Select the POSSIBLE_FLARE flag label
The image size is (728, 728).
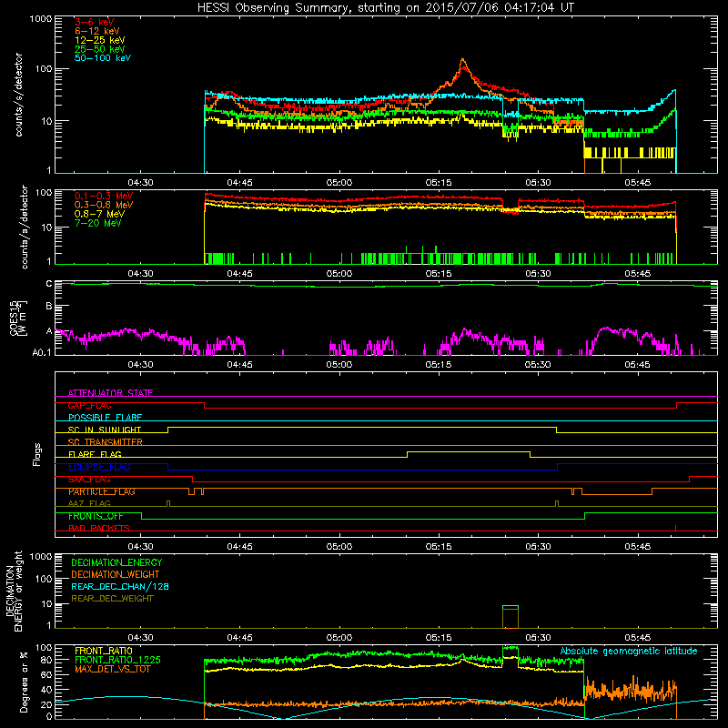pyautogui.click(x=105, y=418)
